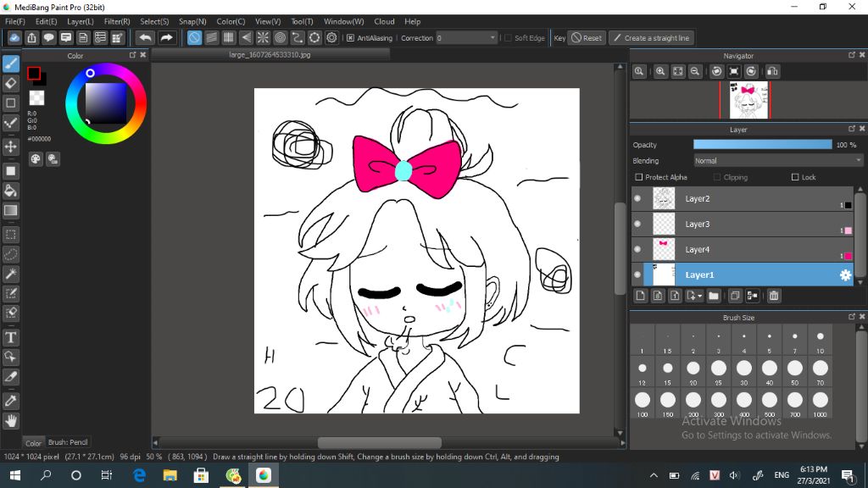Click Create a straight line button
868x488 pixels.
point(652,38)
